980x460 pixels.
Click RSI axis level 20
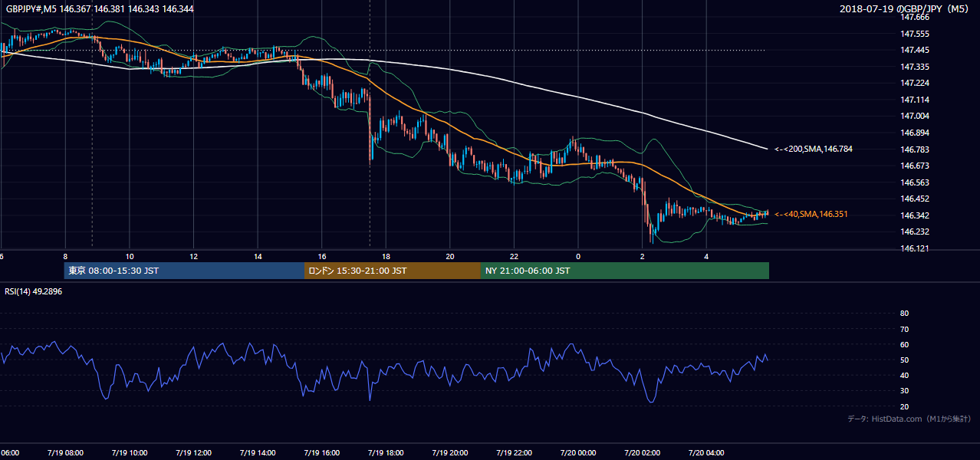point(904,406)
